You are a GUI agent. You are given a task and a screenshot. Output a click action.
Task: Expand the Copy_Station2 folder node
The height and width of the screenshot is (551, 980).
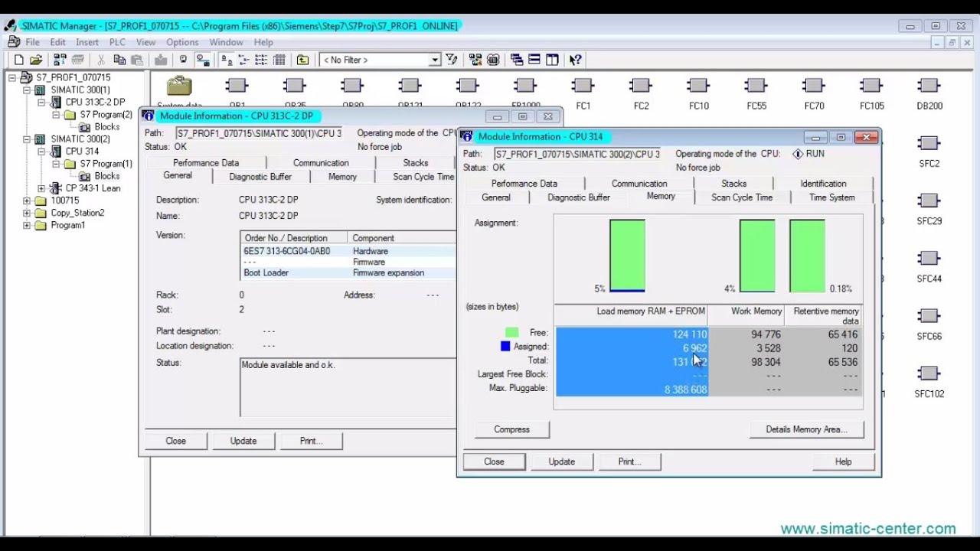click(x=27, y=213)
